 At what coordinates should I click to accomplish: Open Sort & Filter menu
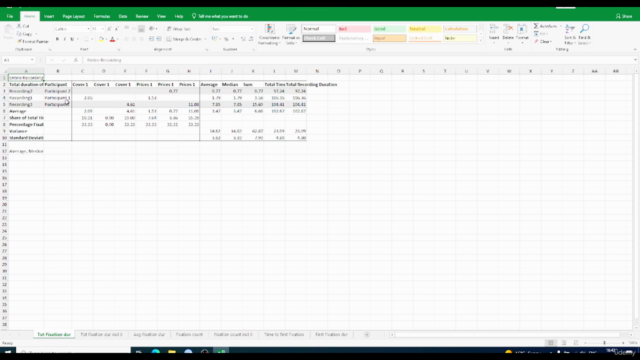(x=570, y=34)
